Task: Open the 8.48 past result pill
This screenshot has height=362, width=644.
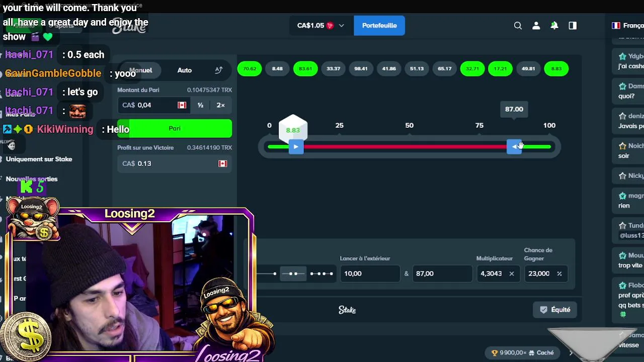Action: pos(277,69)
